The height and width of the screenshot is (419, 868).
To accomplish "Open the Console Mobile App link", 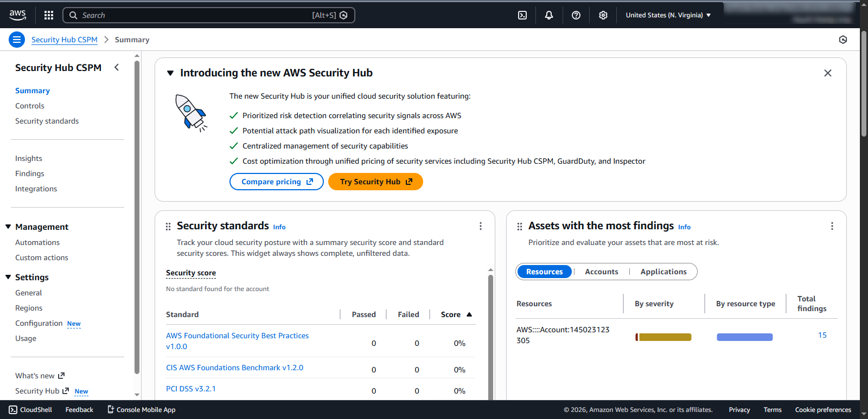I will [x=141, y=410].
